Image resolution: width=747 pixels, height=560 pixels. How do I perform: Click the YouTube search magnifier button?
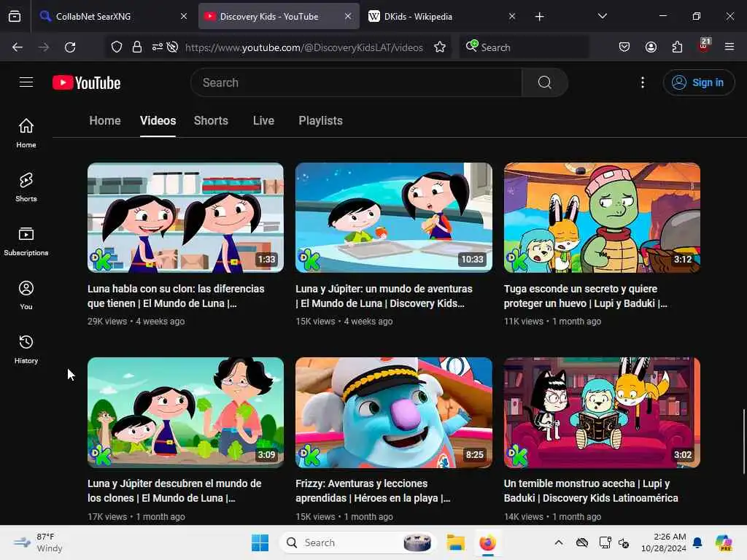pos(544,82)
